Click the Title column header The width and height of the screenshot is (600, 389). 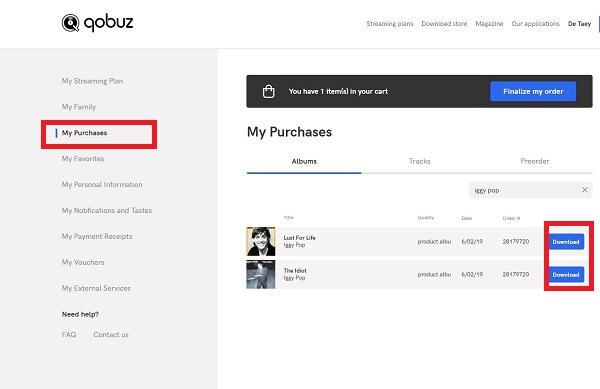[x=289, y=218]
